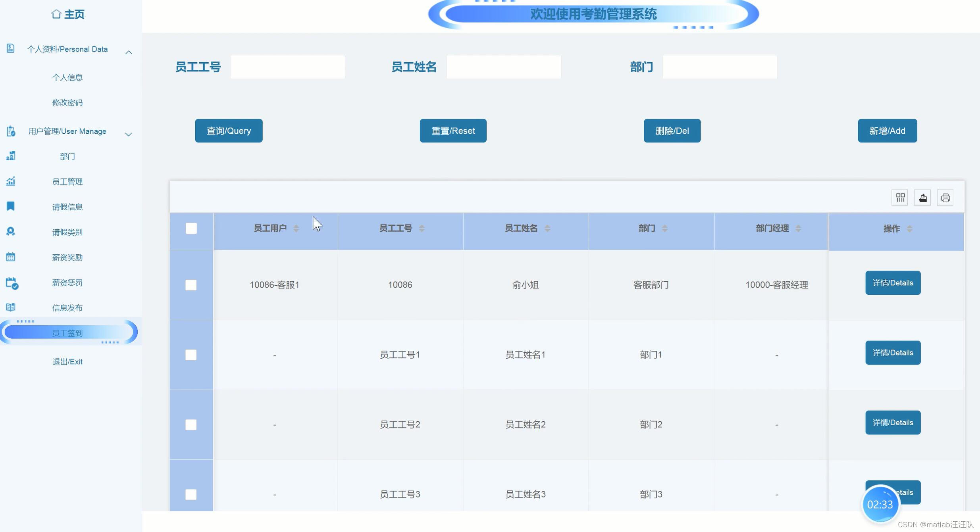Click the 新增/Add button
The image size is (980, 532).
887,131
